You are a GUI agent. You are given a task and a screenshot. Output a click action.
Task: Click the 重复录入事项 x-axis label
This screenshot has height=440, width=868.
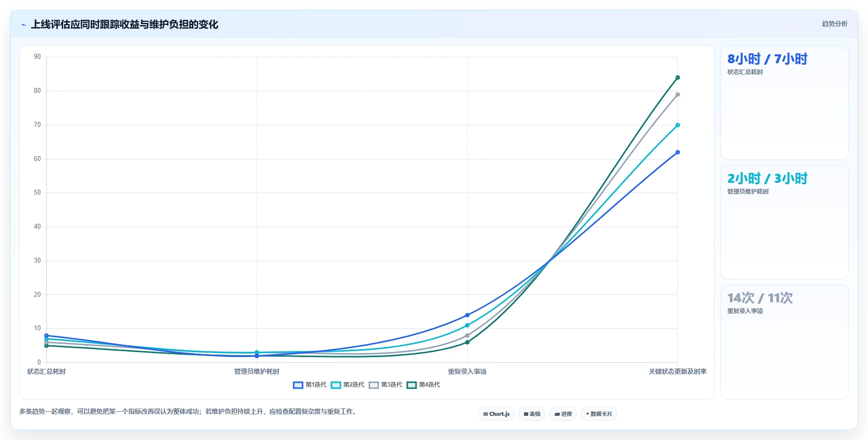click(467, 371)
